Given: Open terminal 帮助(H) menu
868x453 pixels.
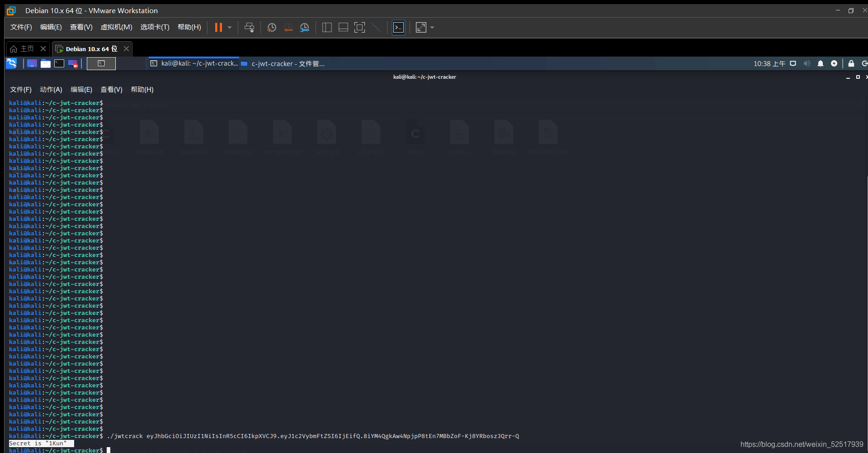Looking at the screenshot, I should click(x=142, y=90).
